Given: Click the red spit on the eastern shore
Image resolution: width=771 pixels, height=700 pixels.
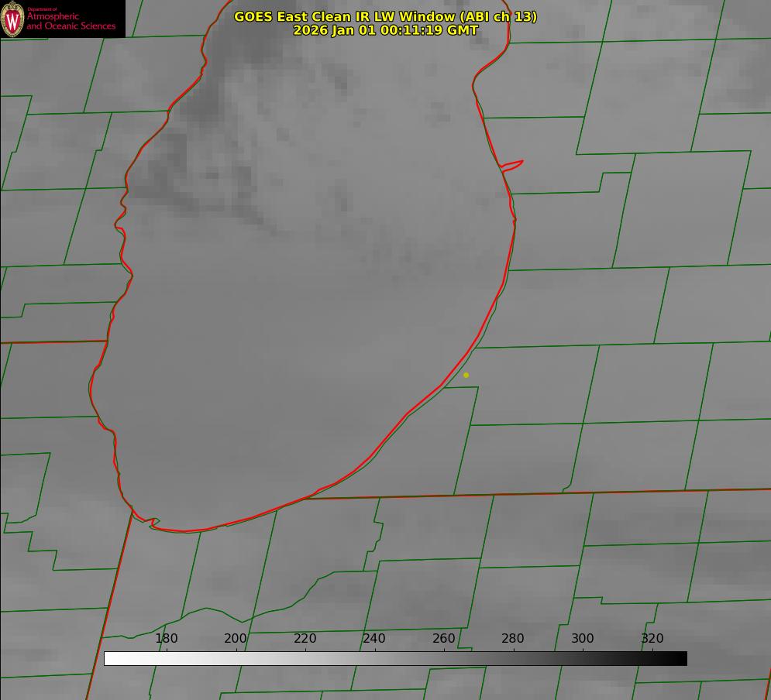Looking at the screenshot, I should (513, 164).
